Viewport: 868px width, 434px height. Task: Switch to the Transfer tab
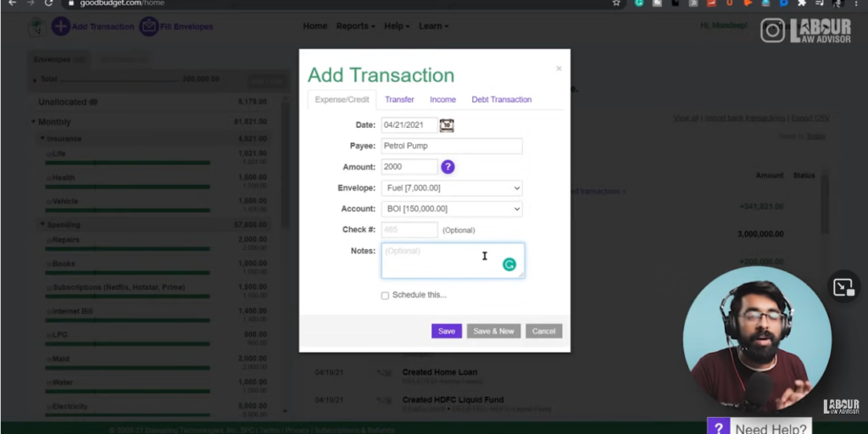400,100
